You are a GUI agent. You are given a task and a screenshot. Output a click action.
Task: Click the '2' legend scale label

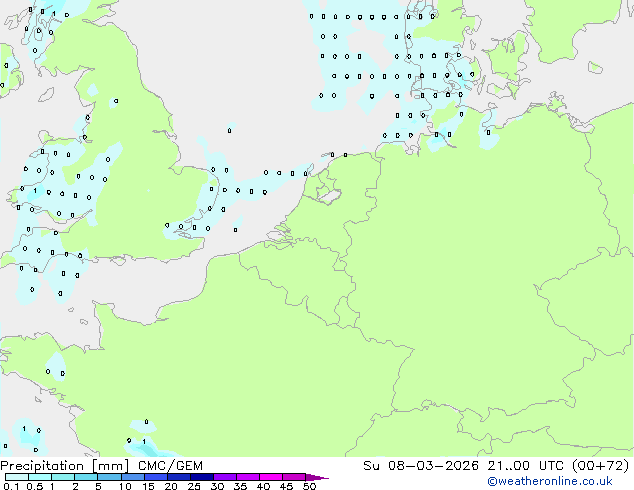(75, 486)
